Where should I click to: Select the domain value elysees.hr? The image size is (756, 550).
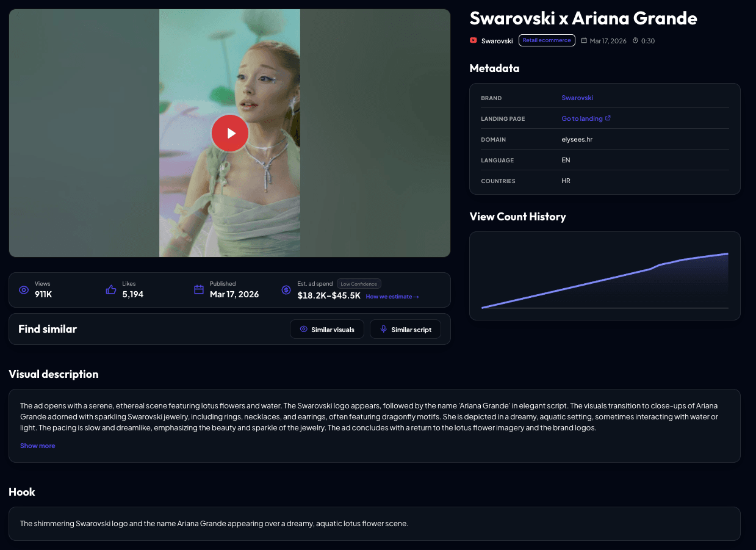[x=577, y=139]
